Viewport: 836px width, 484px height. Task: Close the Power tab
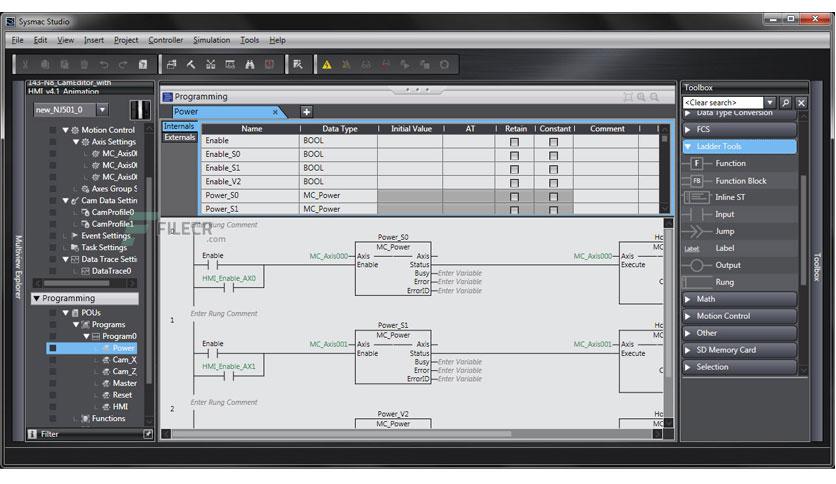[275, 112]
